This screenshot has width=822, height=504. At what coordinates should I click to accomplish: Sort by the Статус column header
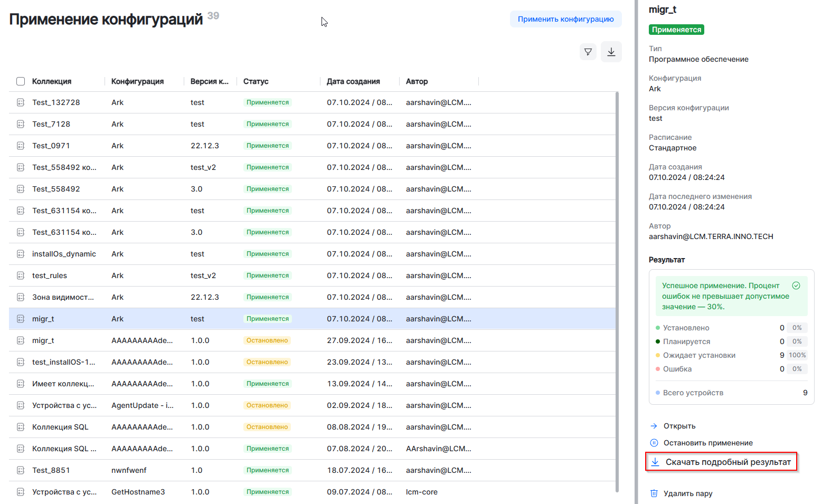click(256, 81)
